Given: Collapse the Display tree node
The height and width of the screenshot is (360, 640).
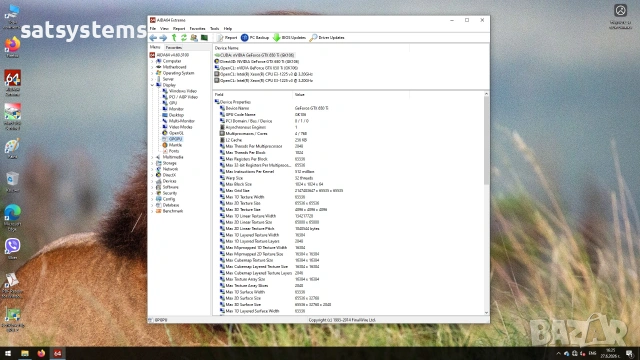Looking at the screenshot, I should coord(153,85).
